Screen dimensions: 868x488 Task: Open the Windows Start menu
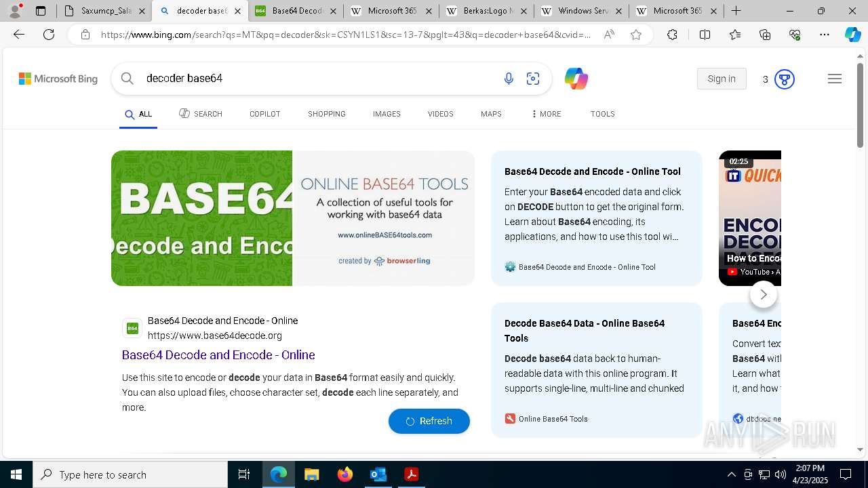click(x=16, y=474)
